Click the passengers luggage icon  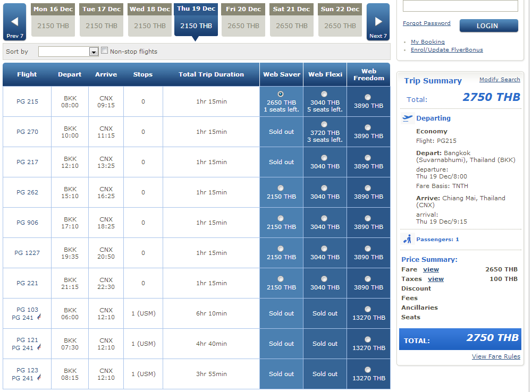click(408, 239)
